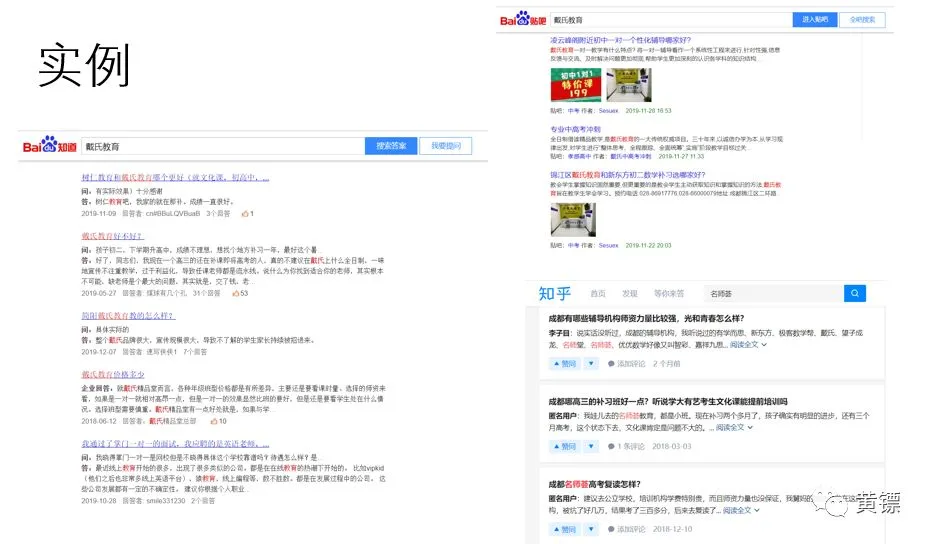The height and width of the screenshot is (544, 931).
Task: Downvote the 2018-03-03 Zhihu answer
Action: click(591, 446)
